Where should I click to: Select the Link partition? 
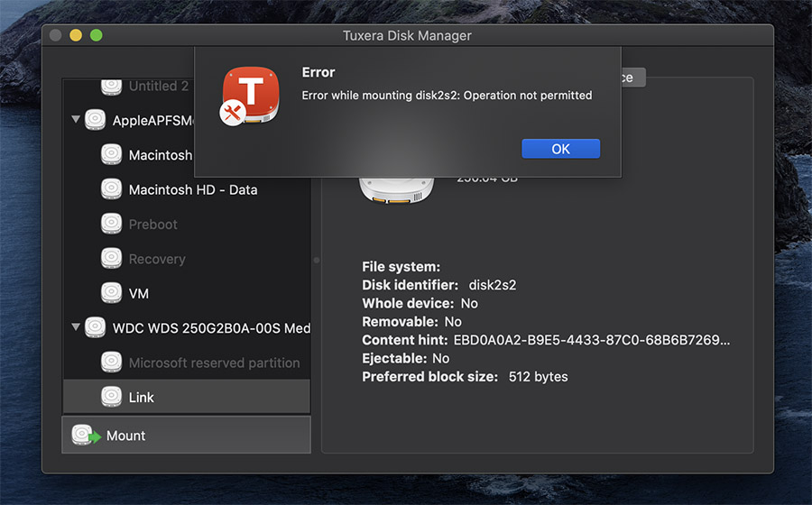point(187,397)
